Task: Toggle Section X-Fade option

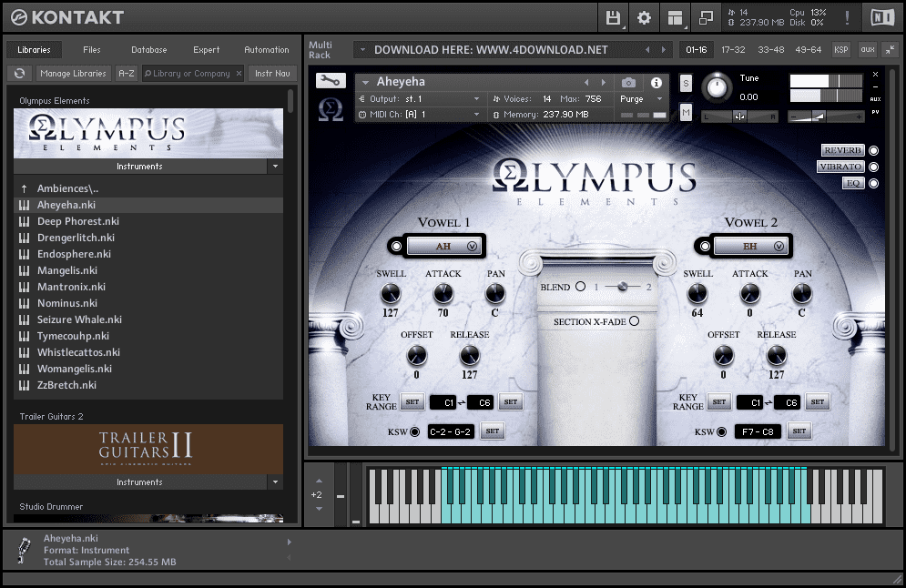Action: (634, 321)
